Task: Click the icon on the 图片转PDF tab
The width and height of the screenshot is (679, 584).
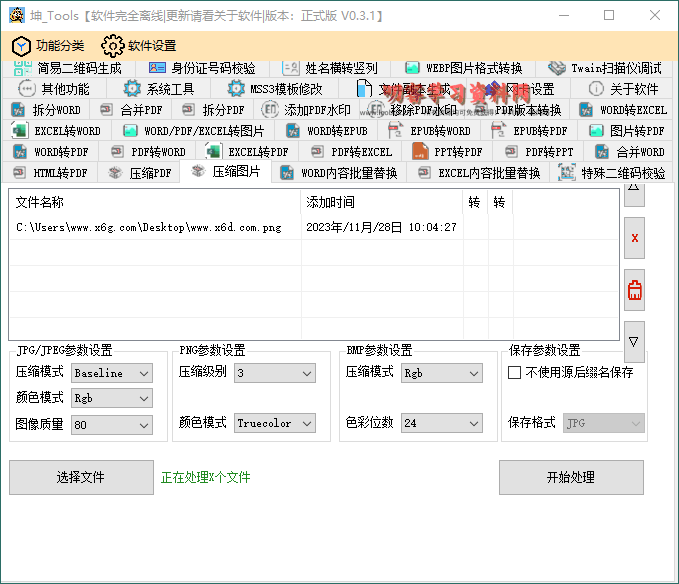Action: 596,131
